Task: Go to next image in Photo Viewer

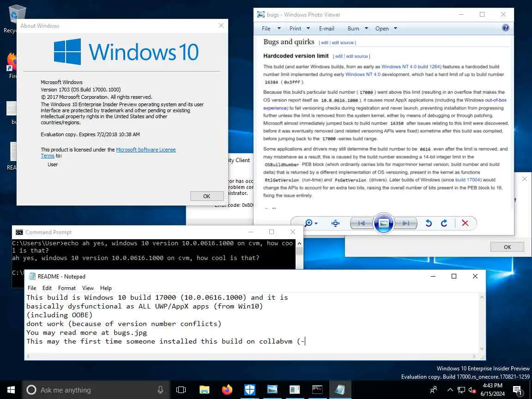Action: click(405, 223)
